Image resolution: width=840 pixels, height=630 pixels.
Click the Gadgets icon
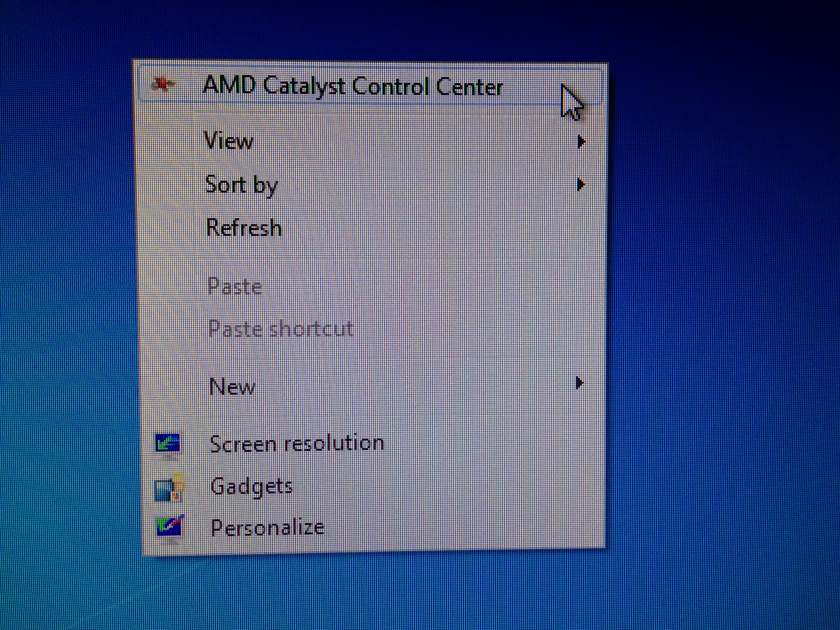(169, 488)
